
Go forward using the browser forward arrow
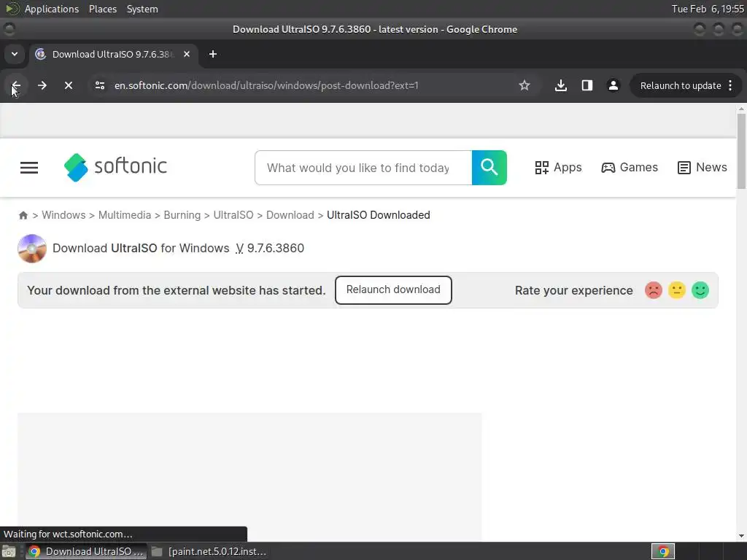click(42, 86)
